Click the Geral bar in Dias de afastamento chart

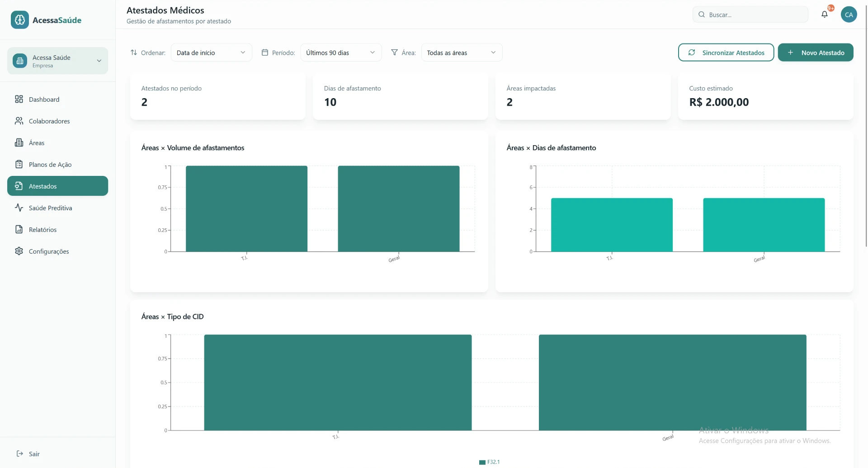point(764,225)
